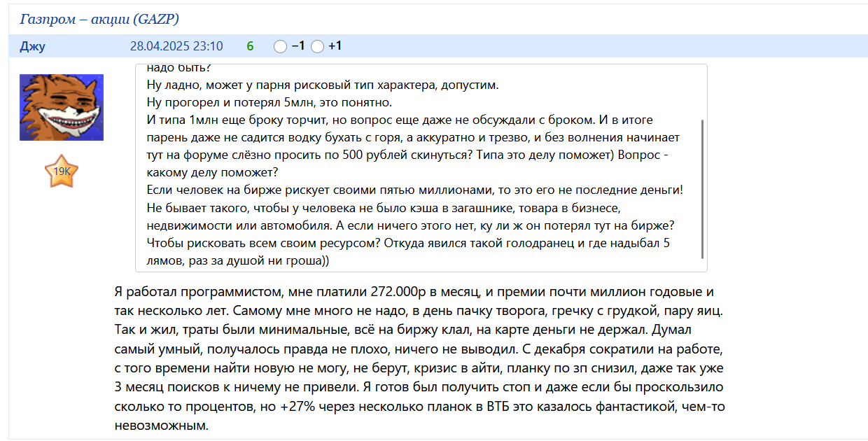Click the quote box scrollbar

[x=702, y=189]
